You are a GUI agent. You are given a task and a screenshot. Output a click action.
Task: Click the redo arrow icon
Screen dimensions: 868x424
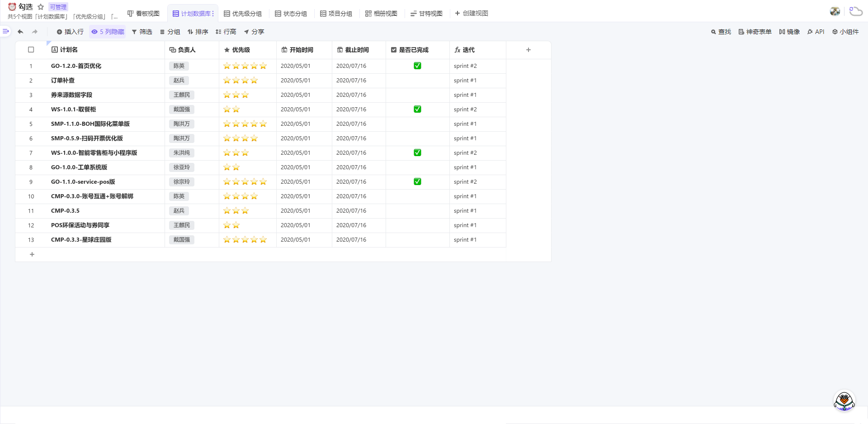(35, 32)
